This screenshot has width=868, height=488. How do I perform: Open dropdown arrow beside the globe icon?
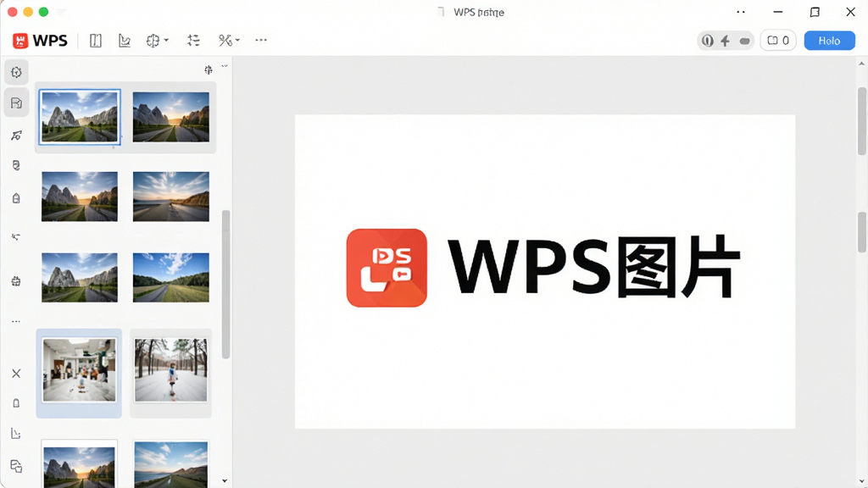[x=166, y=40]
